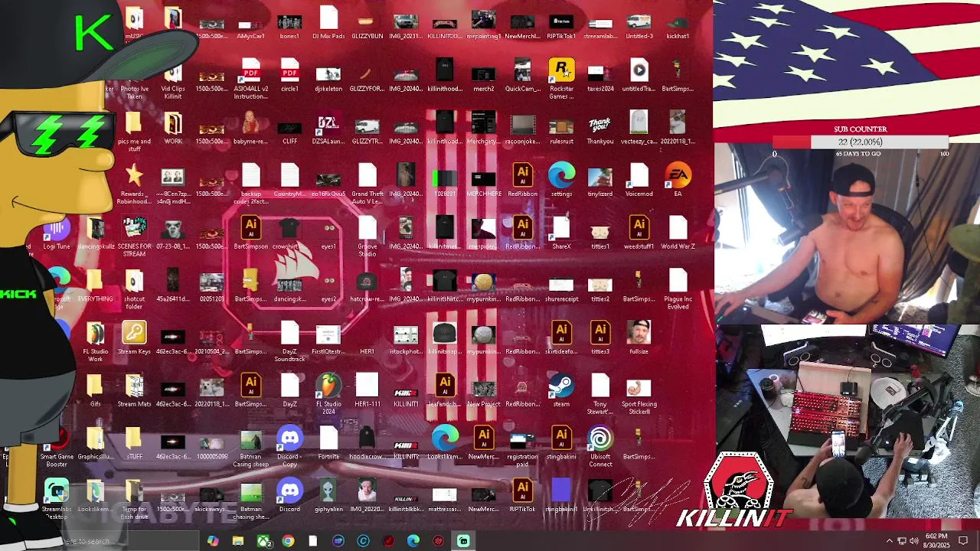Open the fullsize photo thumbnail
The height and width of the screenshot is (551, 980).
tap(639, 334)
